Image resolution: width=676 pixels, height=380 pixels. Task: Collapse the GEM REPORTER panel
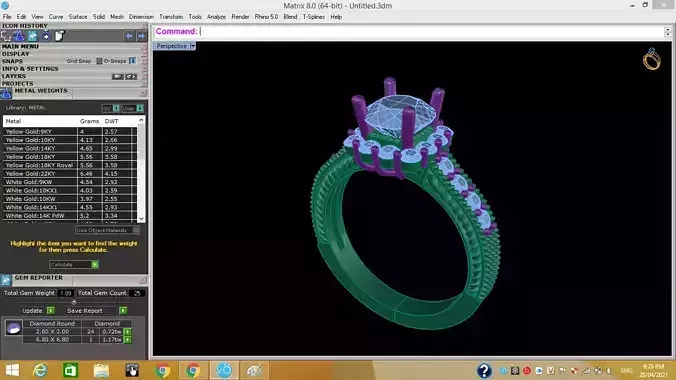(x=144, y=280)
